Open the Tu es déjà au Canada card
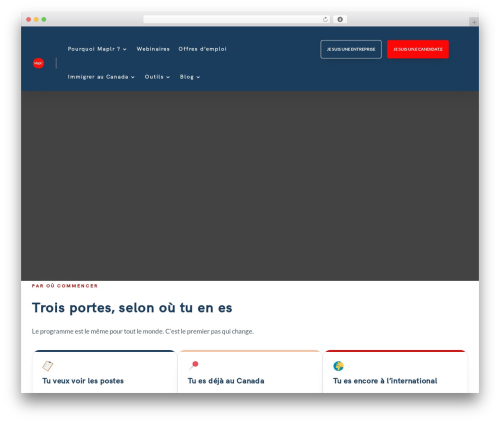500x423 pixels. [x=250, y=371]
